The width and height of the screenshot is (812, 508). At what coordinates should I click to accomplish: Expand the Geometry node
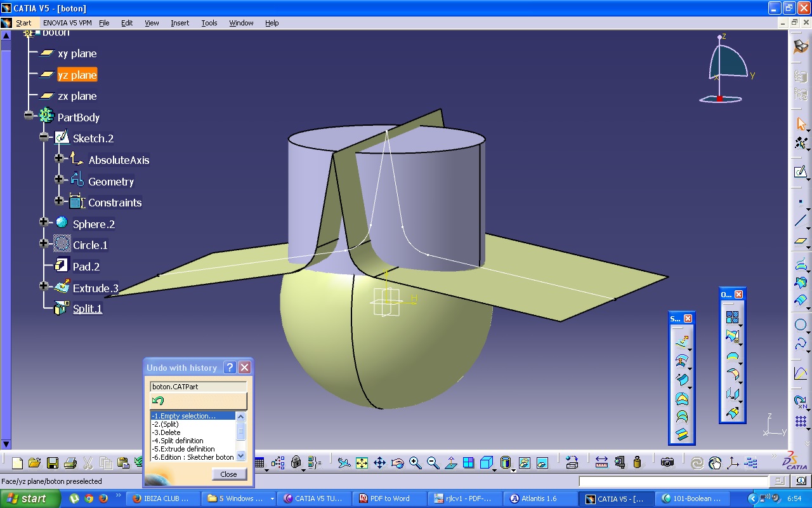pos(59,180)
